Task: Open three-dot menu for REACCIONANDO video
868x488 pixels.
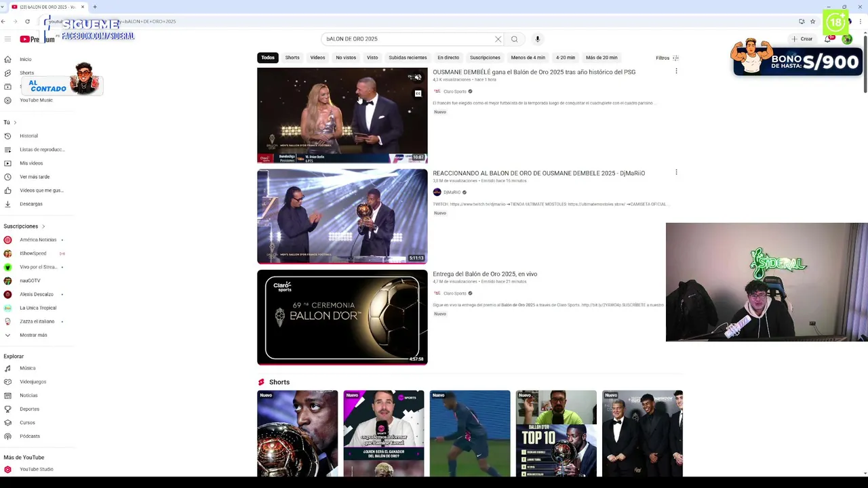Action: pyautogui.click(x=676, y=172)
